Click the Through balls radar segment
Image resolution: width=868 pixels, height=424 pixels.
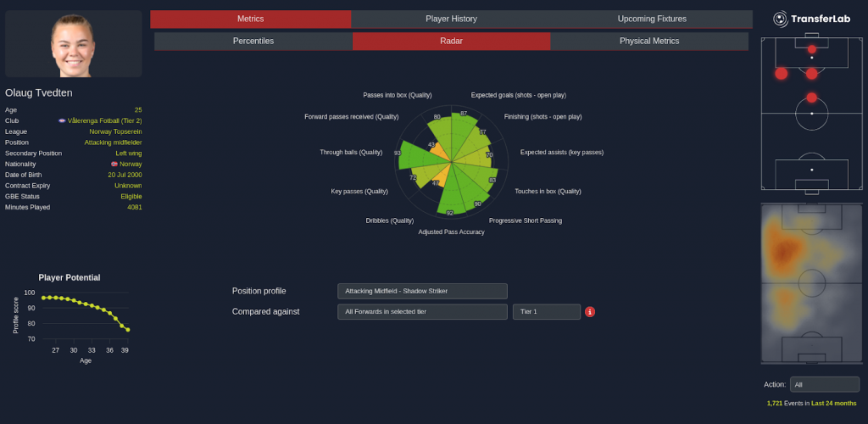pyautogui.click(x=415, y=155)
